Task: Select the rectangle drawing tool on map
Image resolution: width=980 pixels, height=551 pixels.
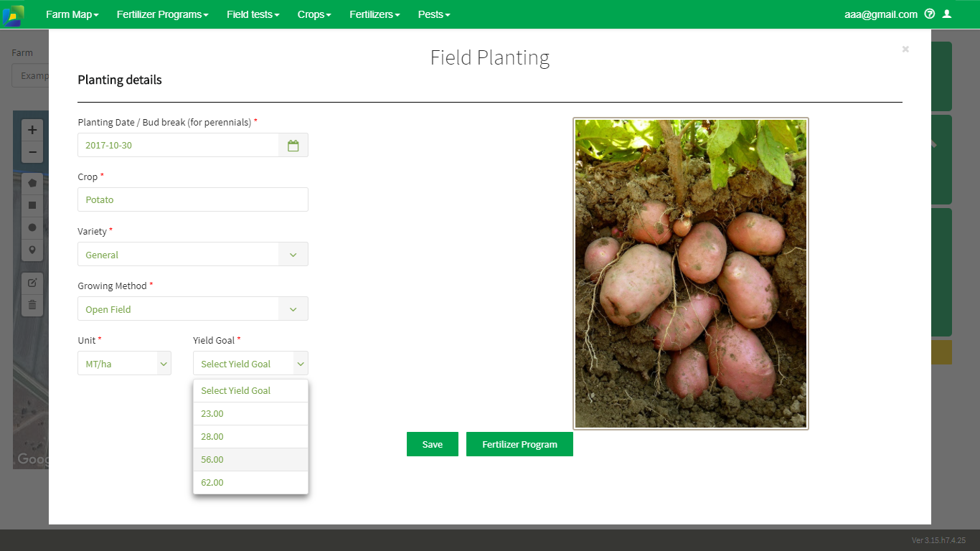Action: pos(32,205)
